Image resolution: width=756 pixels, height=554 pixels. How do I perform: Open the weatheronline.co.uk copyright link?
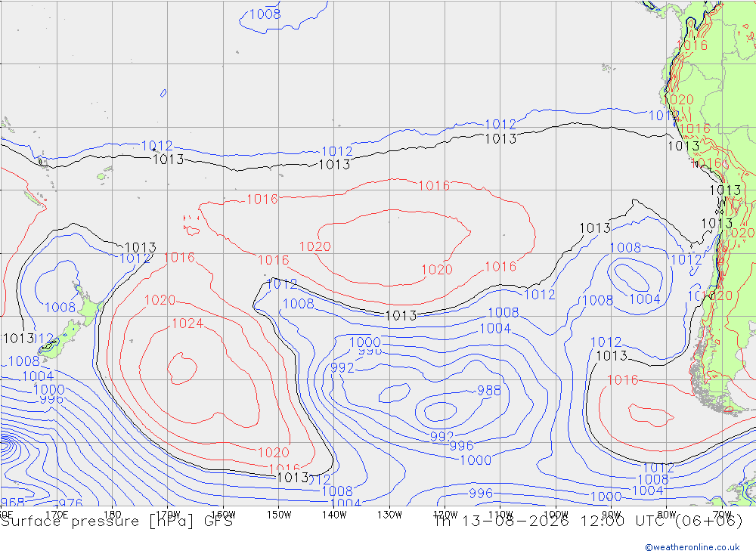[692, 547]
